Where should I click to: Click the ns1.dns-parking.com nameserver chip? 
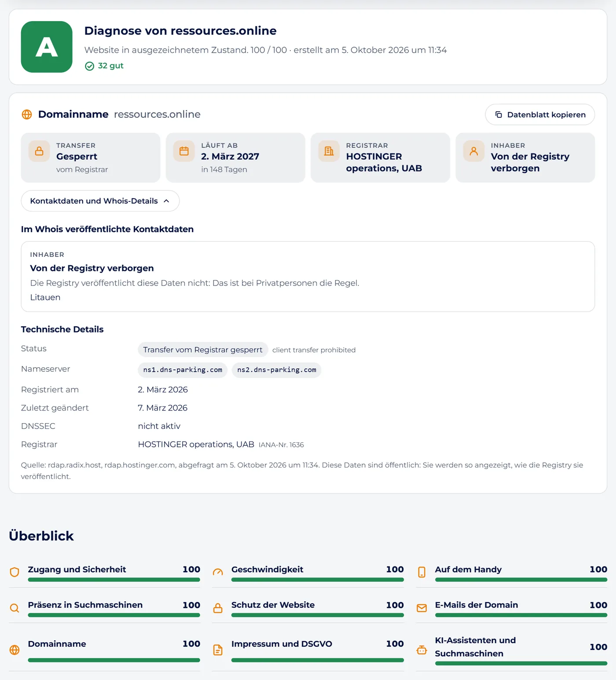point(183,370)
